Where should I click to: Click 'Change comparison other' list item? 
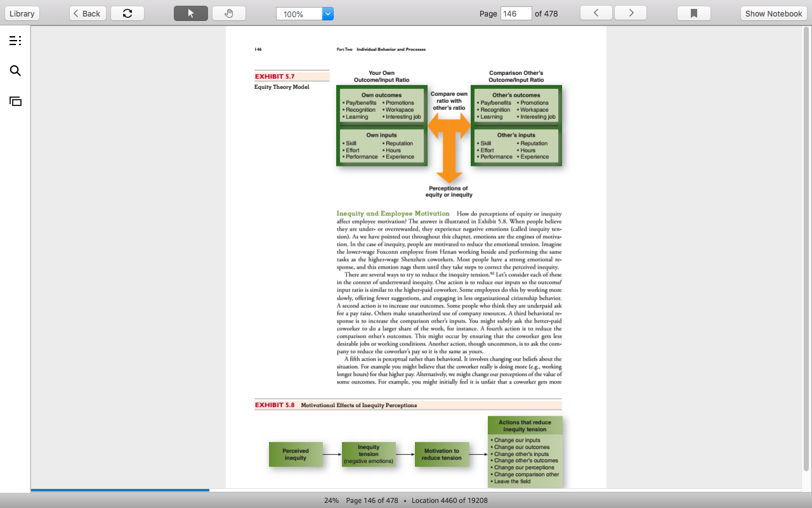(525, 474)
